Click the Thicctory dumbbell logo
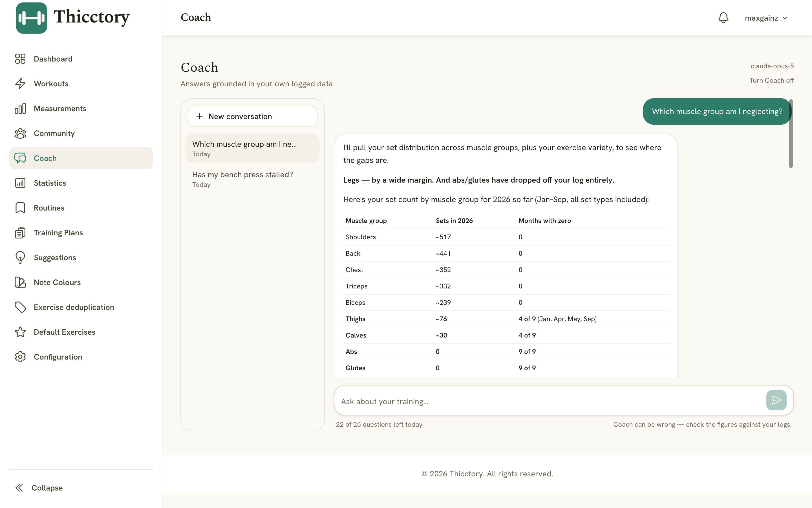The height and width of the screenshot is (508, 812). point(31,18)
